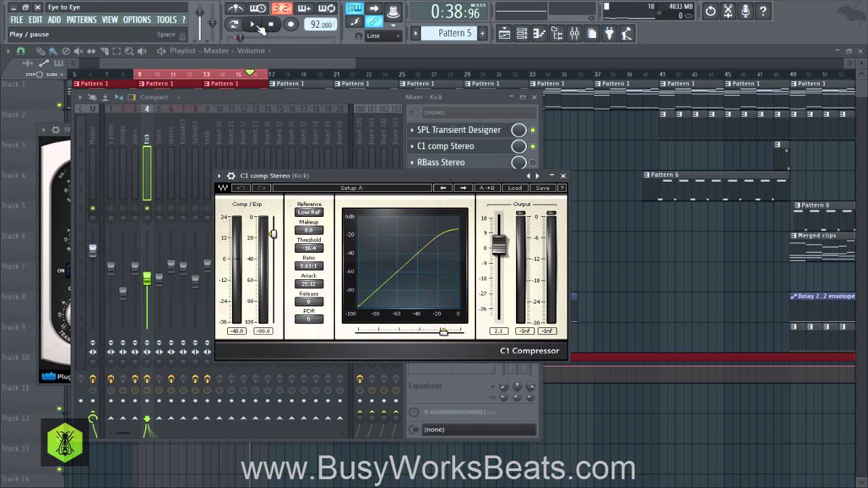868x488 pixels.
Task: Open mixer output (none) dropdown at bottom
Action: pos(478,429)
